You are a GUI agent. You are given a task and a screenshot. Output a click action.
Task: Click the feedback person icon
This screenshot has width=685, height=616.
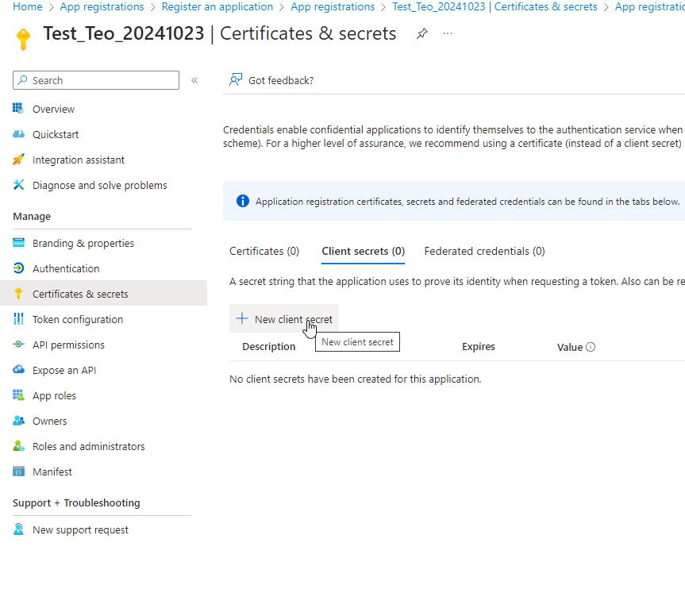pyautogui.click(x=236, y=80)
